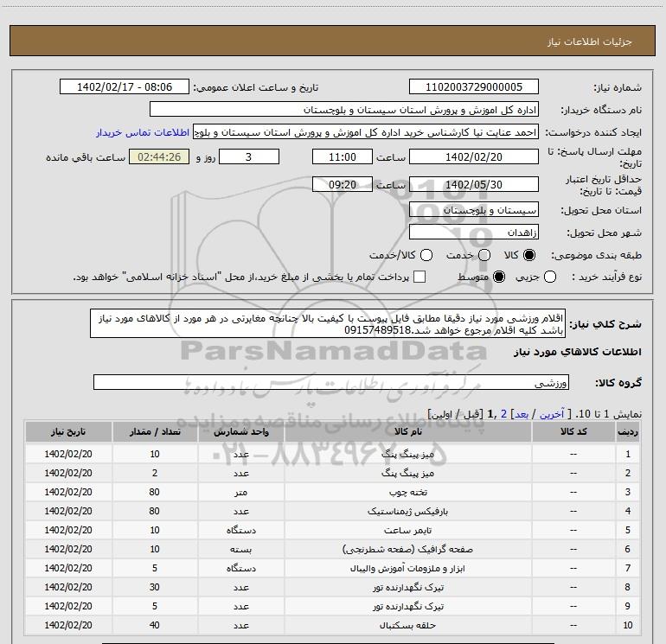
Task: Go to the آخرین page link
Action: [552, 414]
